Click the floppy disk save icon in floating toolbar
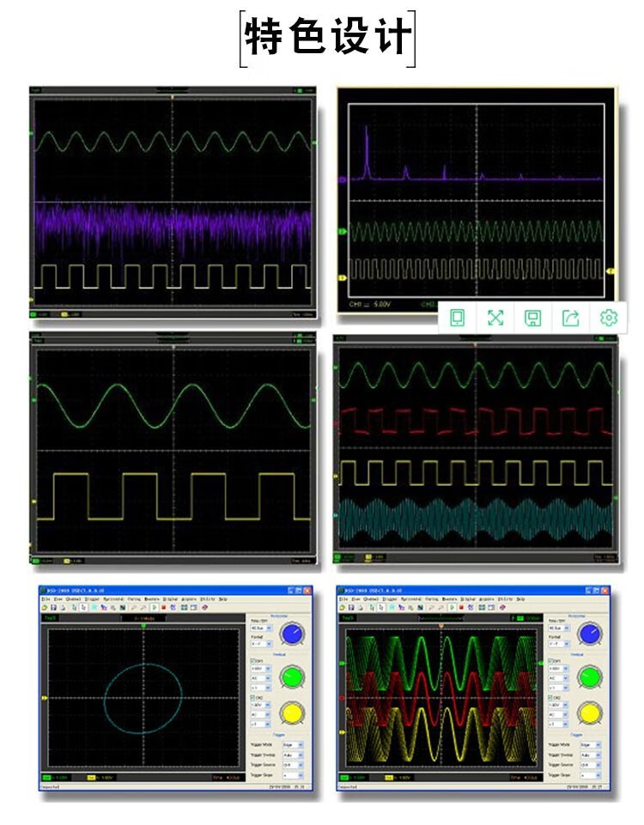 (533, 318)
